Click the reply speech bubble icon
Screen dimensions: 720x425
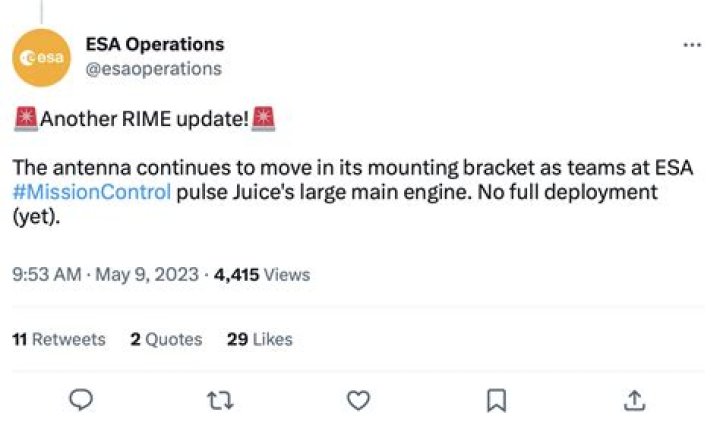(82, 400)
